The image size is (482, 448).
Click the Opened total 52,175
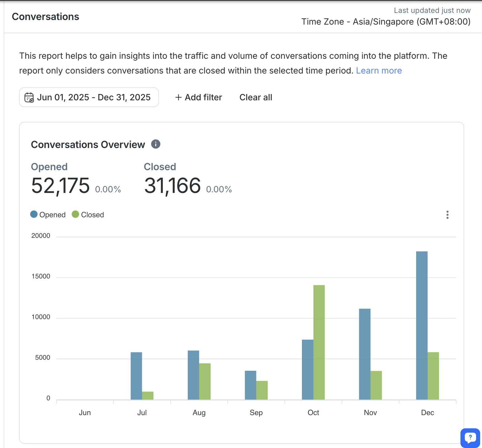point(60,186)
